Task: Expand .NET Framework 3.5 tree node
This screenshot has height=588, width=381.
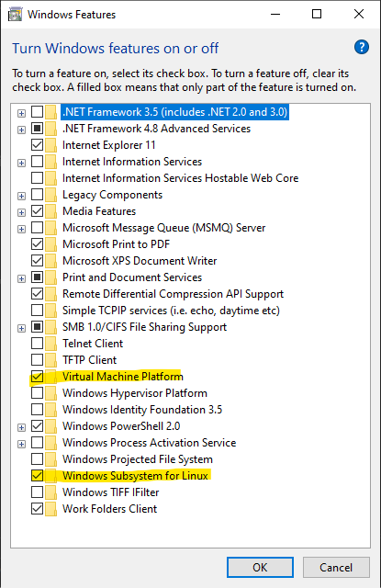Action: point(22,113)
